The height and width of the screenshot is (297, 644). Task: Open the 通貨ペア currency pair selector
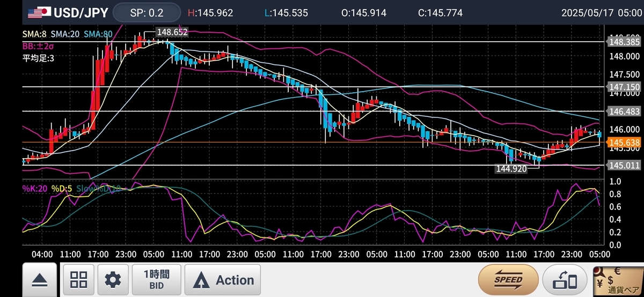(618, 281)
